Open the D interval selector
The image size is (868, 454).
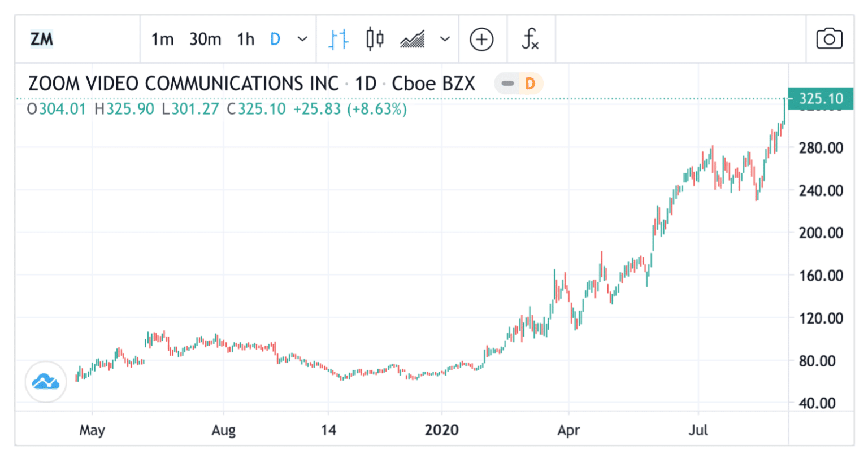click(x=275, y=38)
